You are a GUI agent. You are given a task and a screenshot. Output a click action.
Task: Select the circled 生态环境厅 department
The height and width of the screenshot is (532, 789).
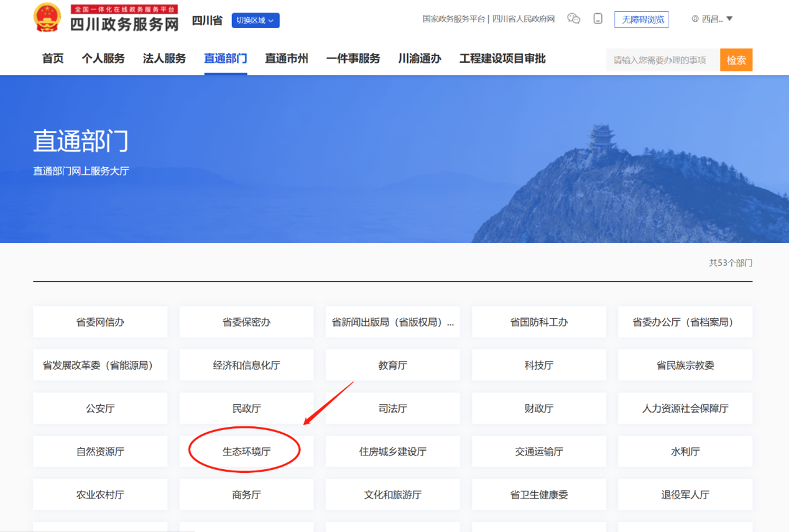(x=246, y=451)
